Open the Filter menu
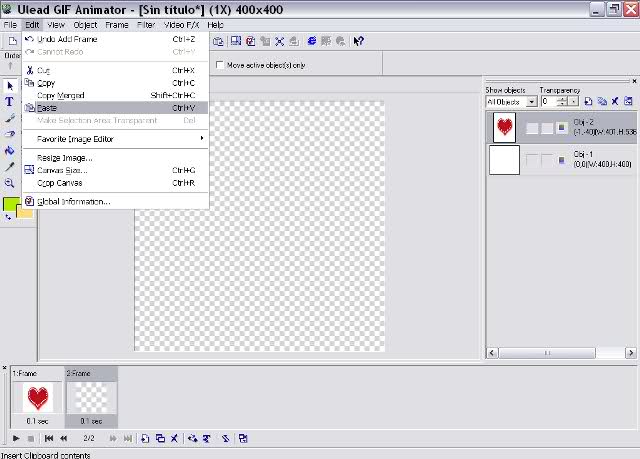Screen dimensions: 640x459 tap(146, 25)
